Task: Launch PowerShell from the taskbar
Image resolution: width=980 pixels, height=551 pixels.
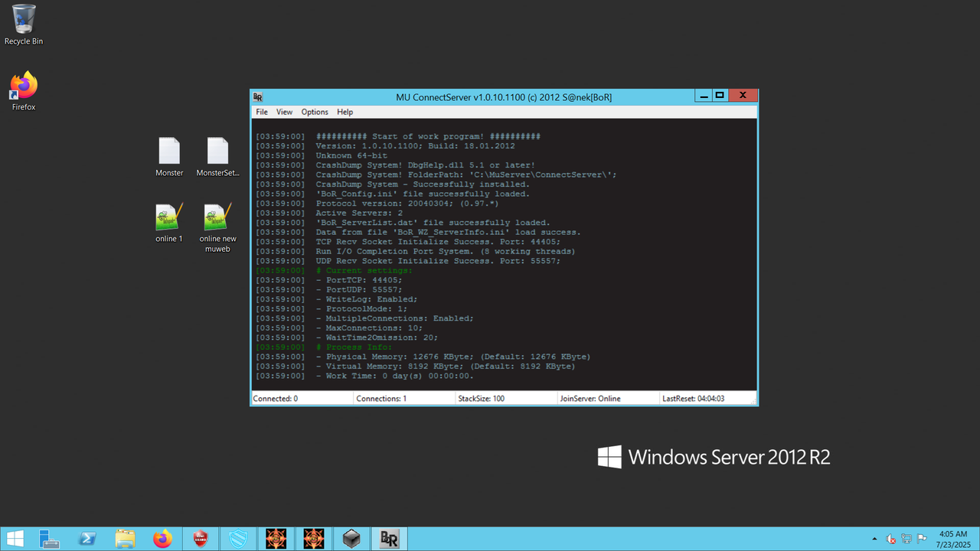Action: 87,539
